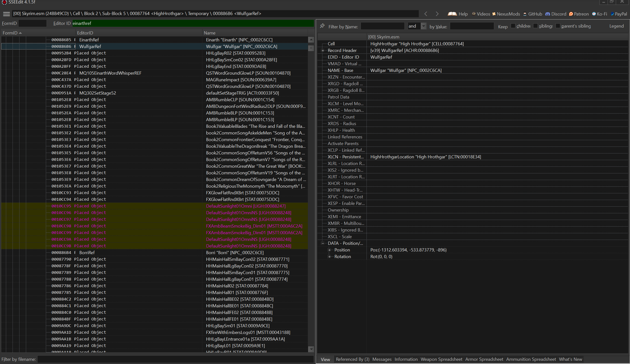The image size is (630, 364).
Task: Click the Legend button
Action: click(x=616, y=26)
